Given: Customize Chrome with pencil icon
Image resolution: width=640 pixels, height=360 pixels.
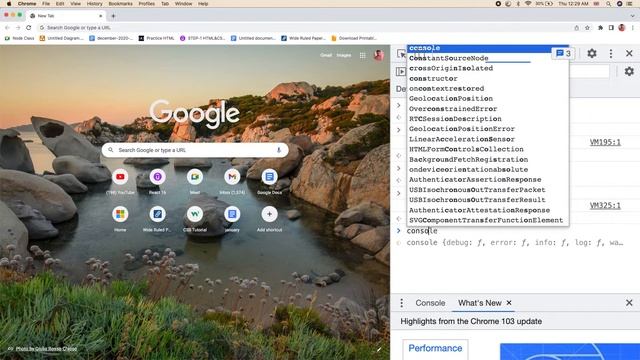Looking at the screenshot, I should click(379, 349).
